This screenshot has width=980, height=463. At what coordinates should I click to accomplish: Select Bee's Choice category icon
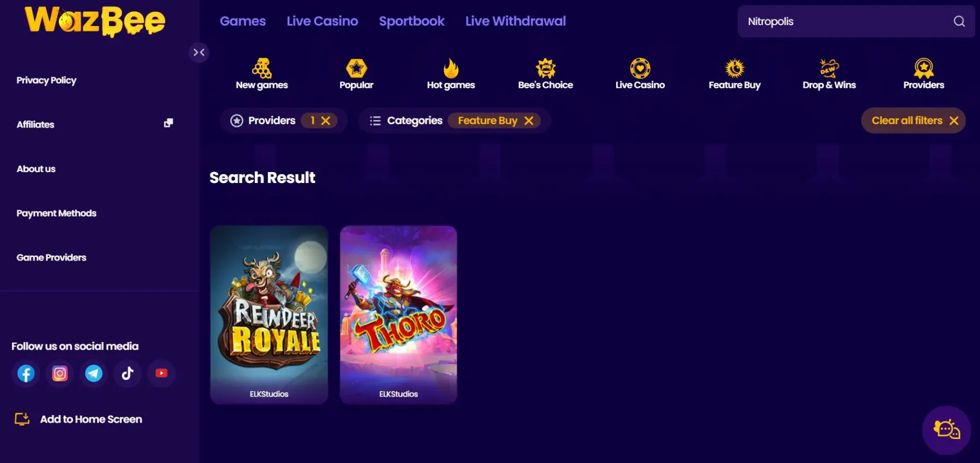tap(546, 68)
